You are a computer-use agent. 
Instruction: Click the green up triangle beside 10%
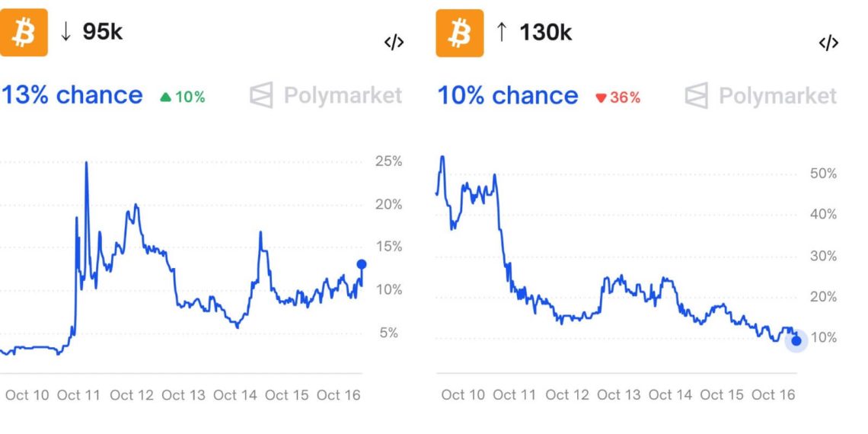165,97
